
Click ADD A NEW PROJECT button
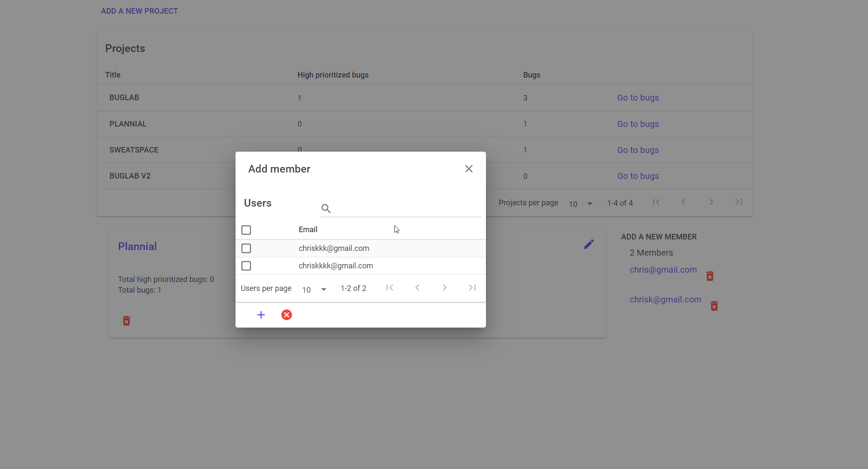[139, 11]
